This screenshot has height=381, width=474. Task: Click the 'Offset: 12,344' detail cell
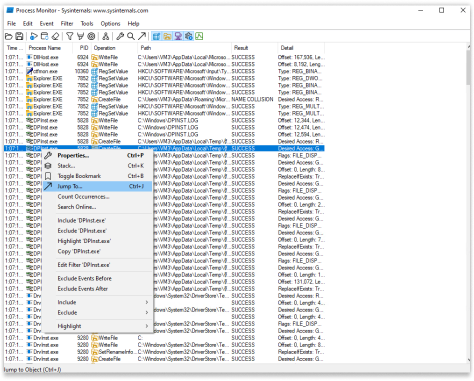(x=301, y=120)
